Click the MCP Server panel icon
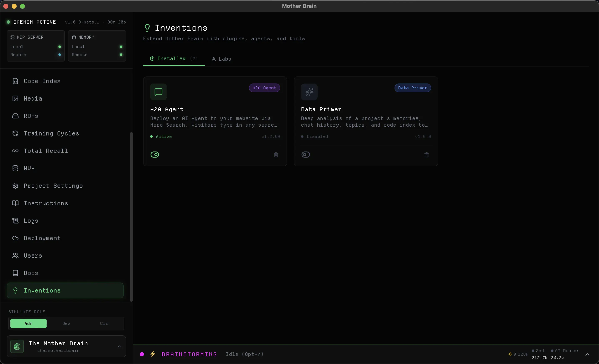Viewport: 599px width, 364px height. 12,37
